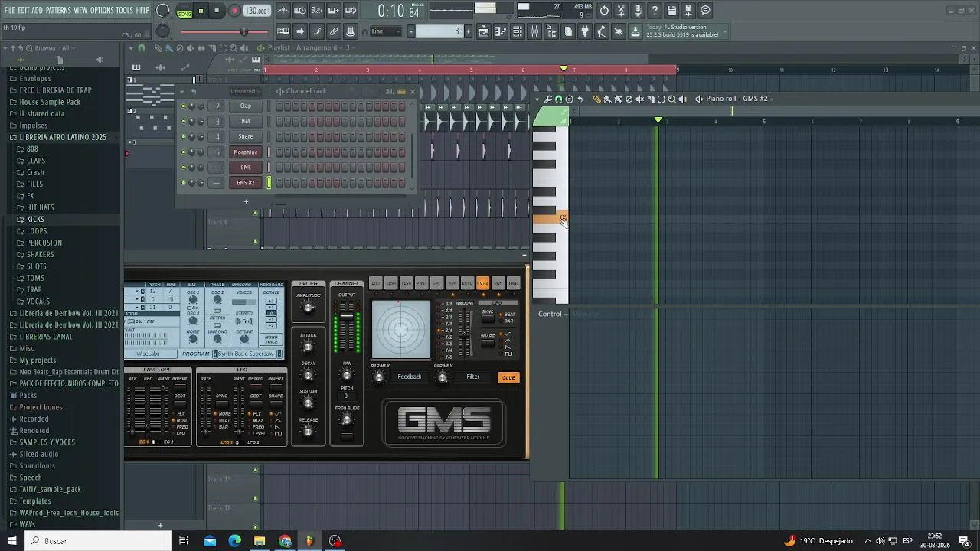This screenshot has width=980, height=551.
Task: Click the audio editor scissors icon
Action: point(621,11)
